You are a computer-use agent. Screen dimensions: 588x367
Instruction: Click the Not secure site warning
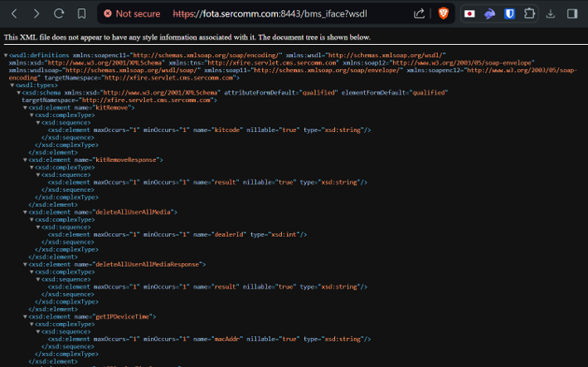tap(133, 14)
